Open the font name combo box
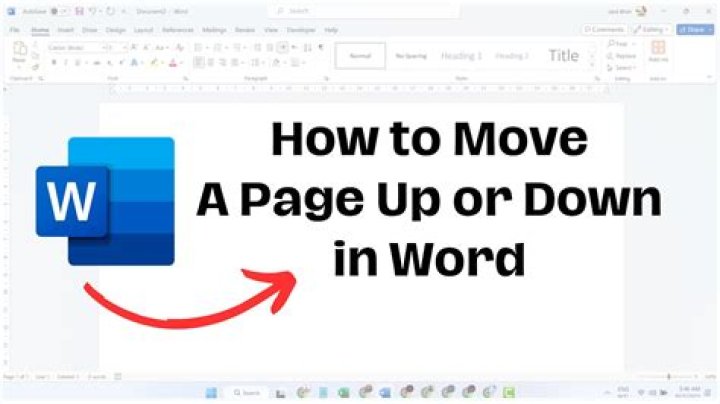720x404 pixels. pyautogui.click(x=77, y=47)
